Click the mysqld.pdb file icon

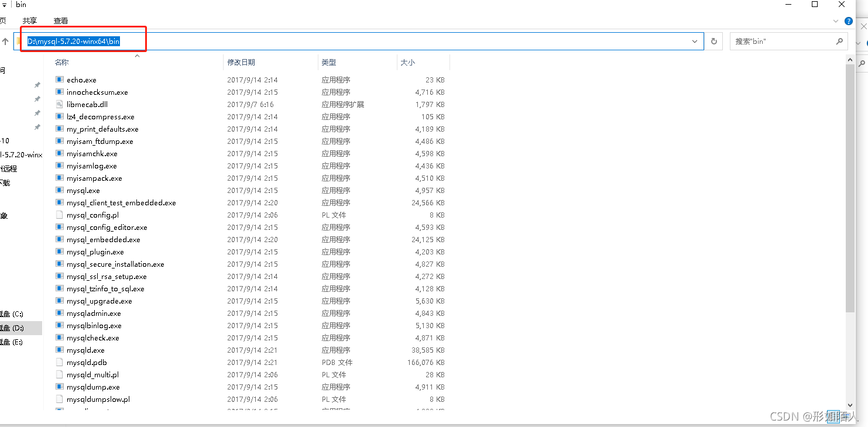point(59,362)
